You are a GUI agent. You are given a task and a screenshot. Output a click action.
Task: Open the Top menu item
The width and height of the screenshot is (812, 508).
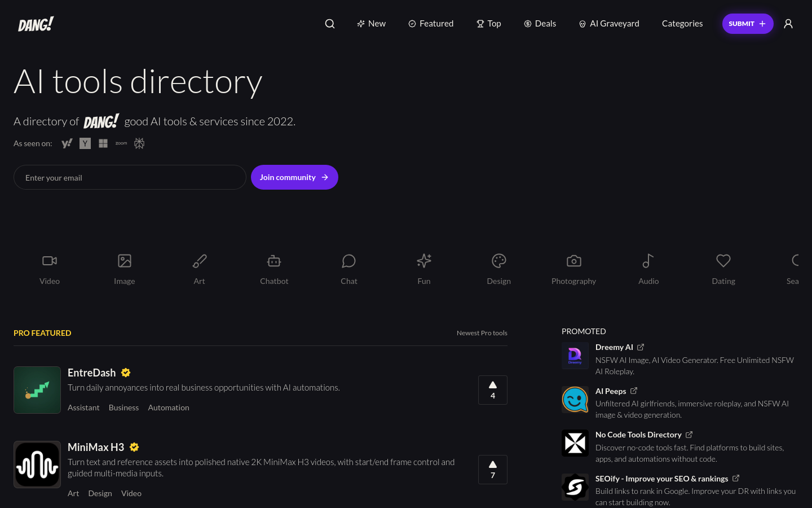pos(488,24)
